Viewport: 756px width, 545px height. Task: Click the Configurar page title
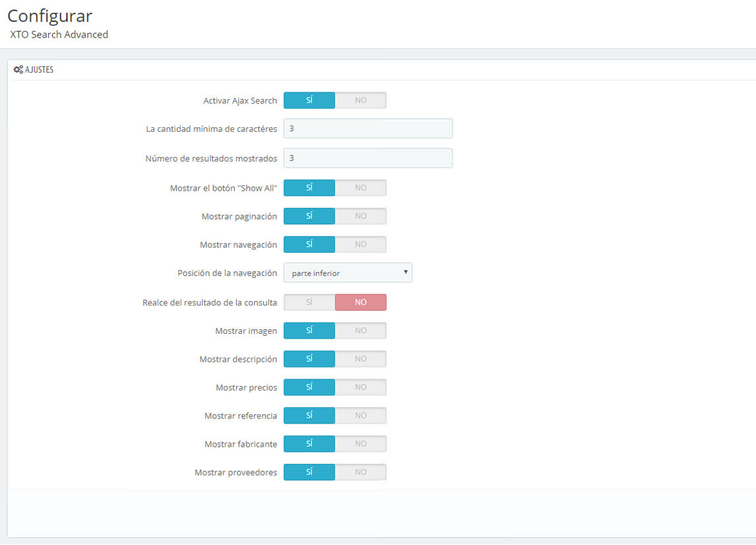tap(49, 16)
